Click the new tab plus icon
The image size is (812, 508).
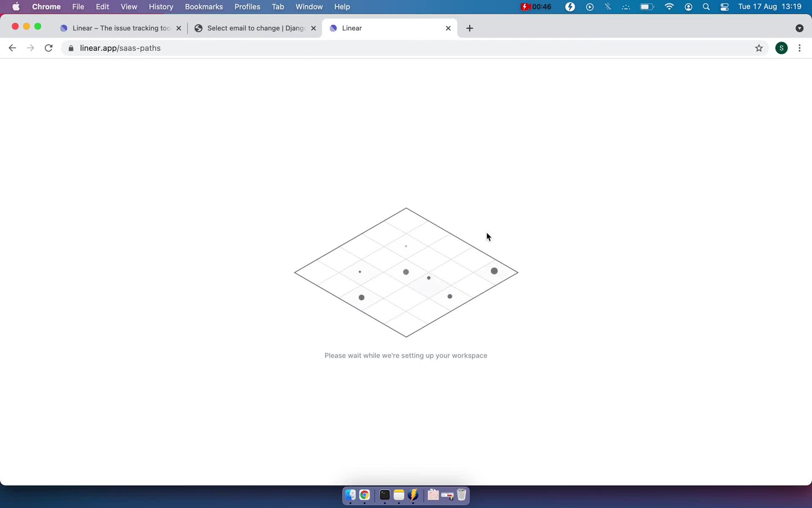(x=469, y=28)
